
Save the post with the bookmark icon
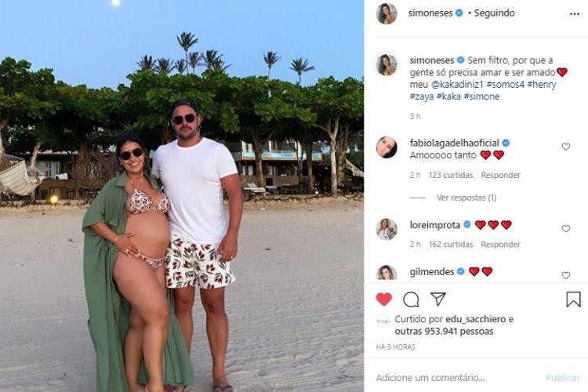point(573,299)
